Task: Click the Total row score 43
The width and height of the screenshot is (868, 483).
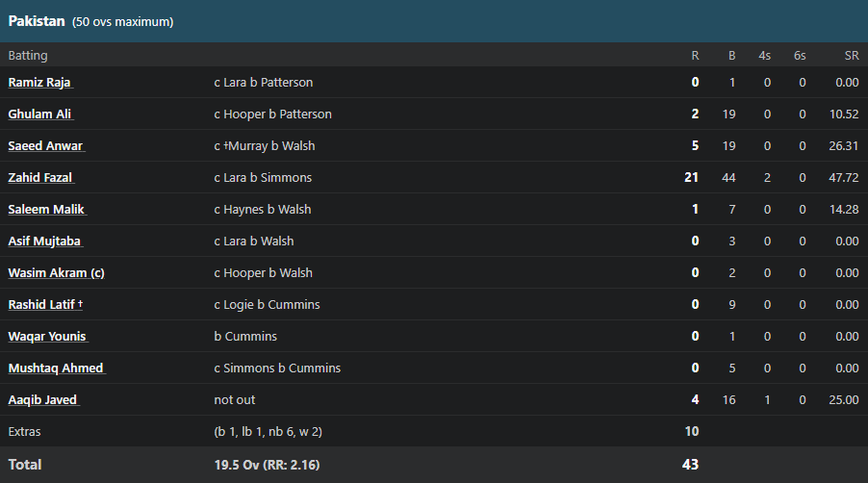Action: pos(690,465)
